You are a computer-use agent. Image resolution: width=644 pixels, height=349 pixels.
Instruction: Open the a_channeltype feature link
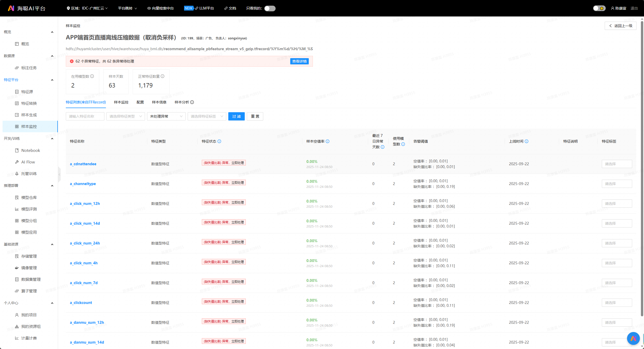pos(83,184)
